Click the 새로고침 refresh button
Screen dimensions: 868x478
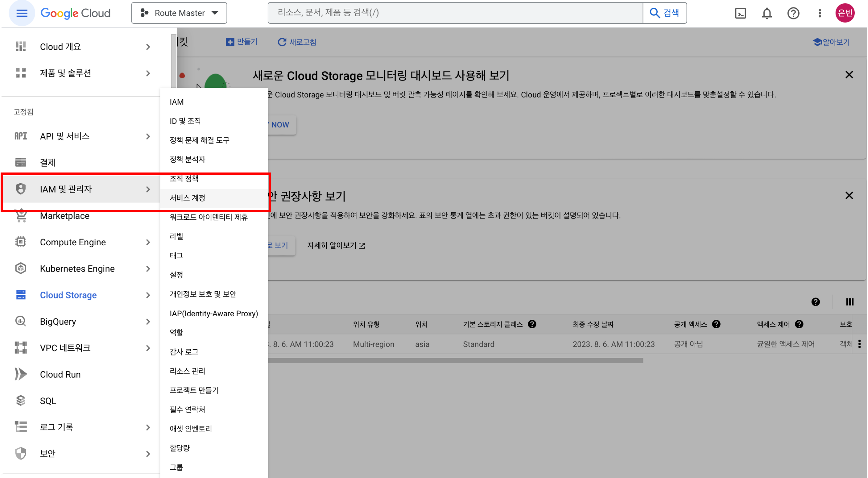[297, 42]
